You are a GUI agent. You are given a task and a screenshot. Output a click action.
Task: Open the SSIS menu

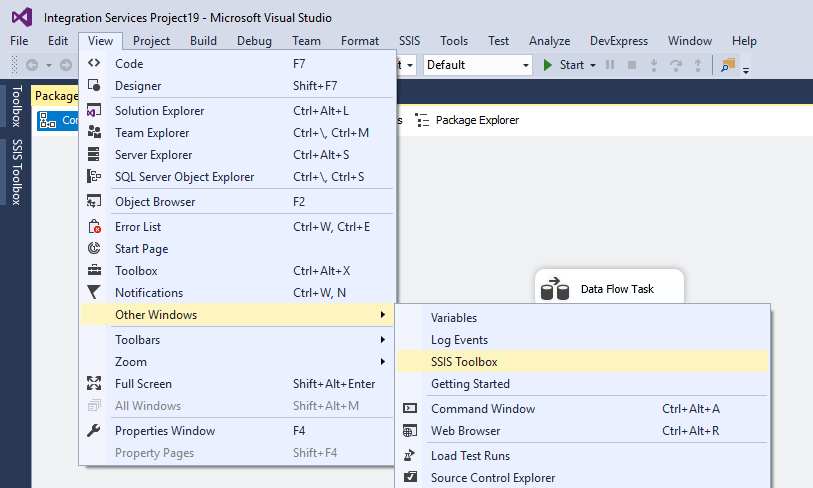410,41
